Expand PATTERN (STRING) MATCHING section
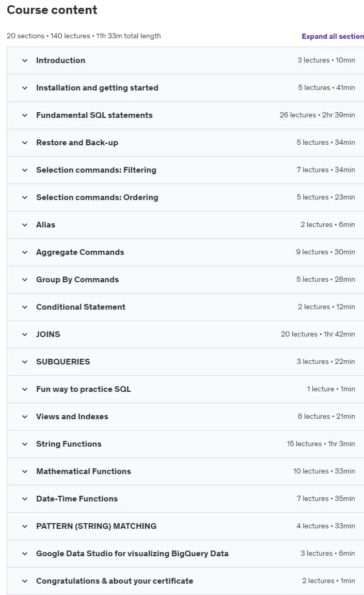Viewport: 364px width, 595px height. tap(185, 526)
